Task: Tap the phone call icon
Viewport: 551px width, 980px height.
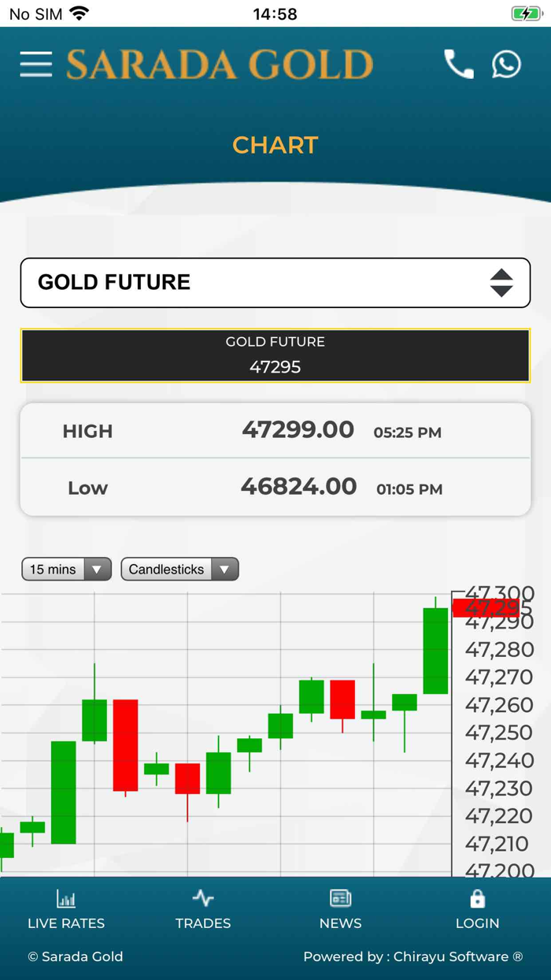Action: 458,65
